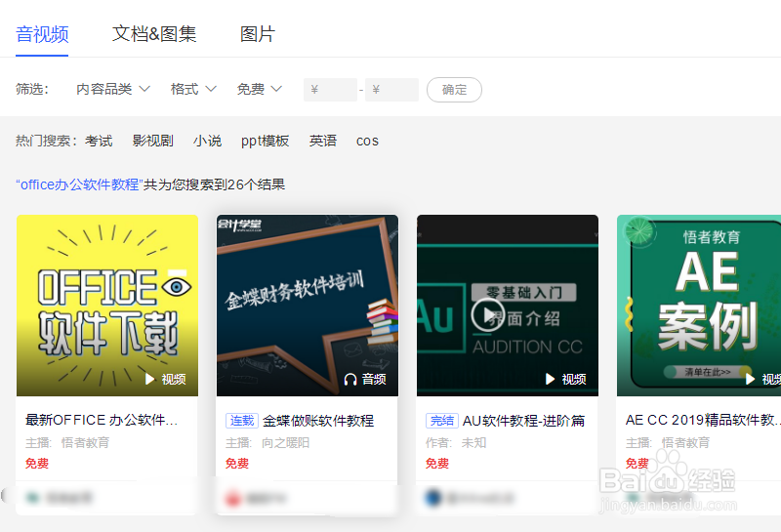
Task: Search hot keyword 影视剧
Action: click(x=153, y=141)
